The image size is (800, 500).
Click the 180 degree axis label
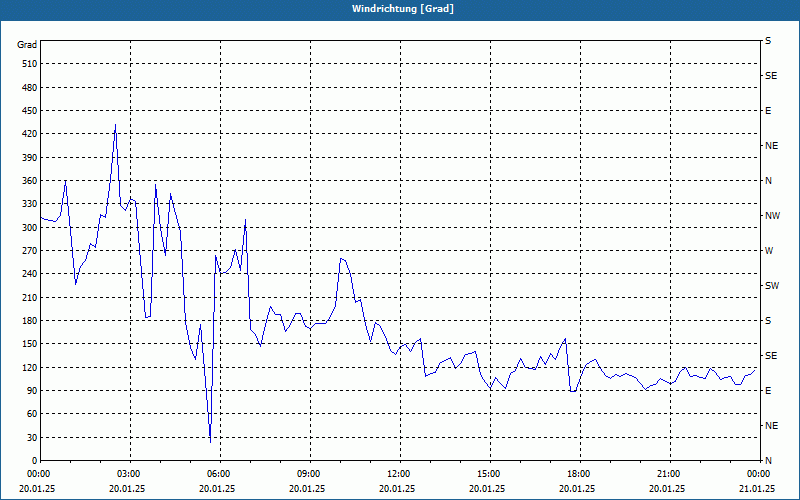tap(30, 321)
